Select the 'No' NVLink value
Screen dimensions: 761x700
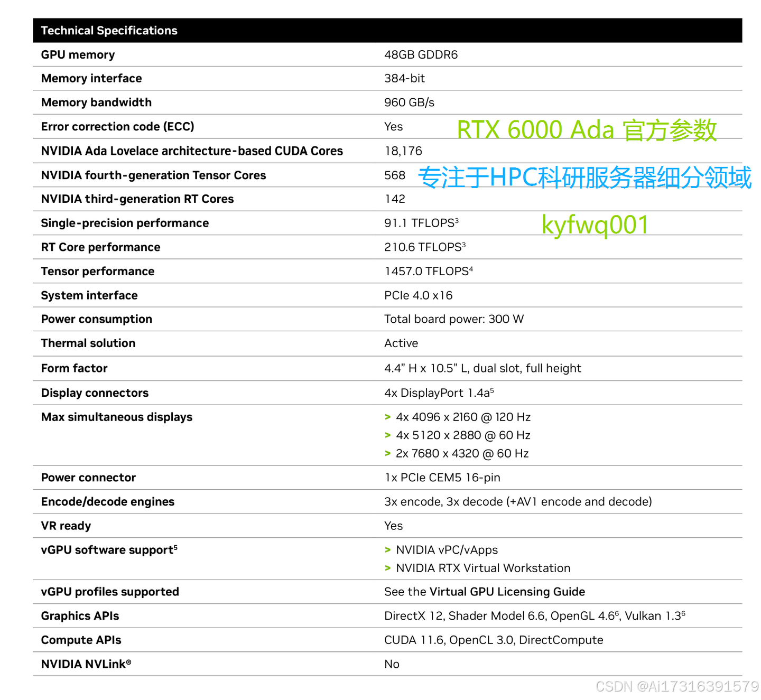[x=392, y=665]
